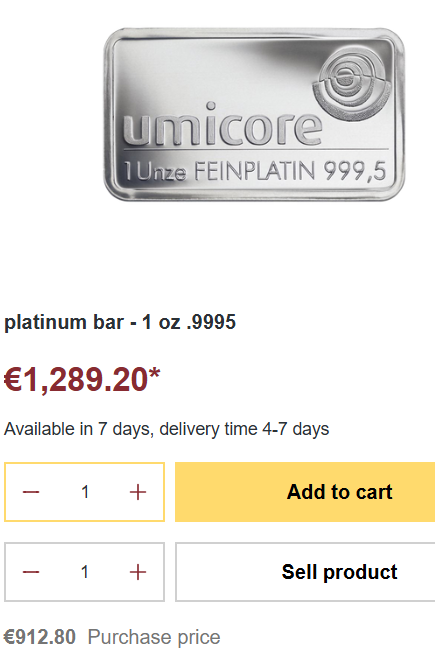Click the Sell product button
435x656 pixels.
[305, 572]
